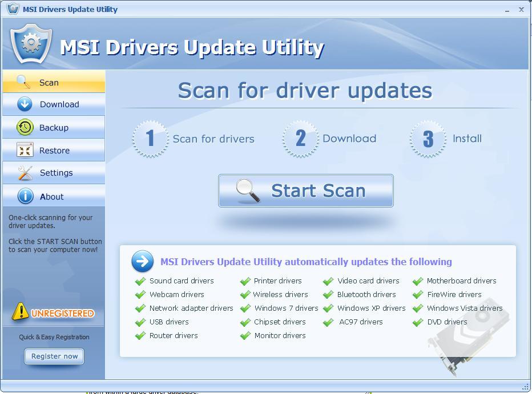The height and width of the screenshot is (394, 532).
Task: Click the Register now button
Action: [x=54, y=356]
